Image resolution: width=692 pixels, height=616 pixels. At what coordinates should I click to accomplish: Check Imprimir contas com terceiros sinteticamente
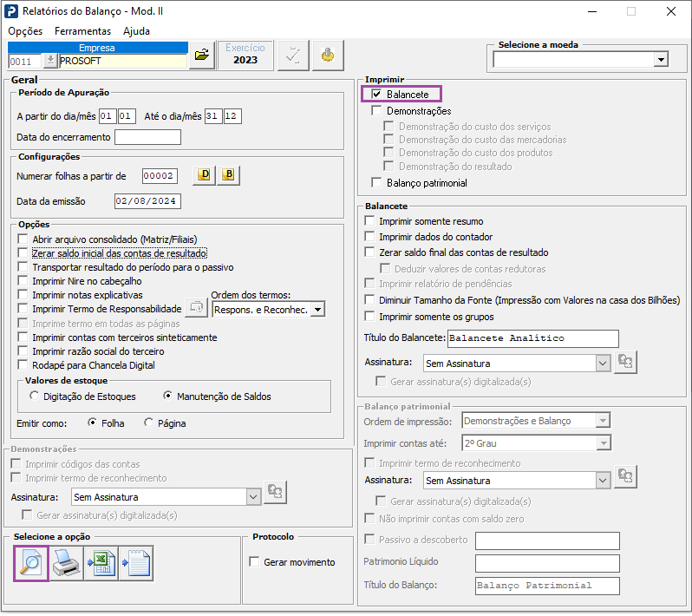23,337
